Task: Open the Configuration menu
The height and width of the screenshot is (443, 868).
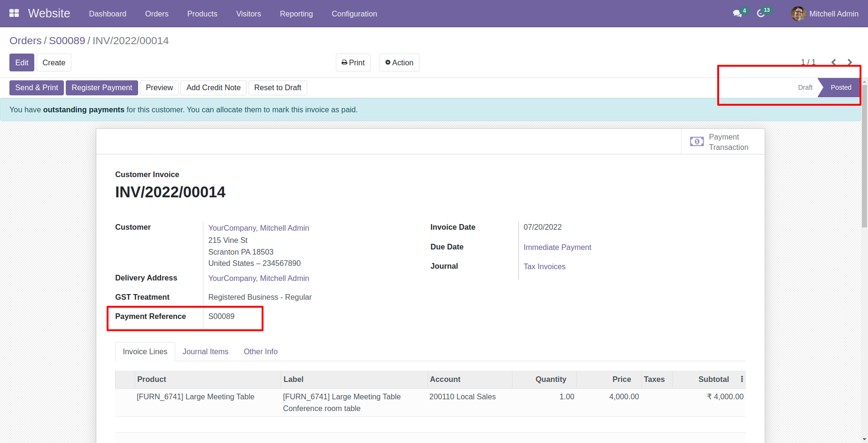Action: point(354,14)
